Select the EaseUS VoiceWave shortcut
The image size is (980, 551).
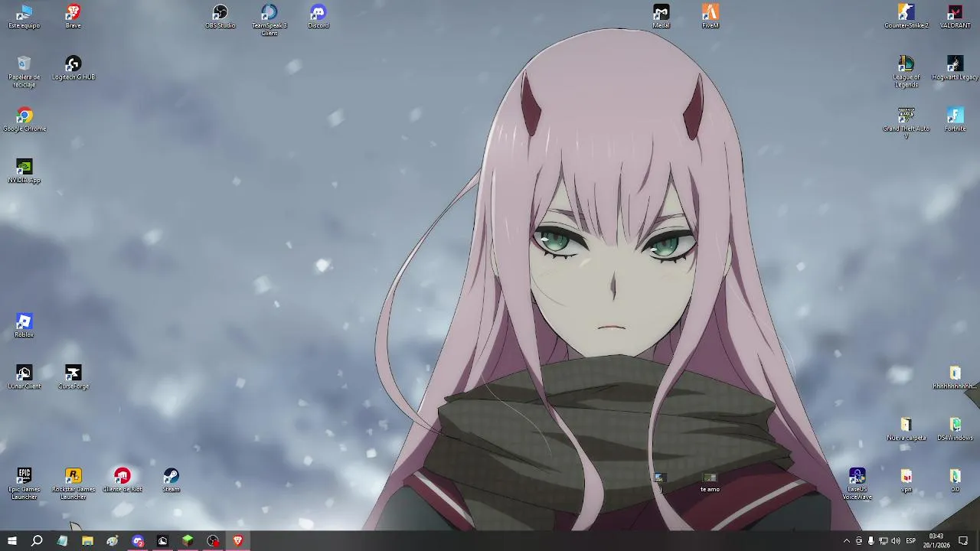[x=857, y=484]
